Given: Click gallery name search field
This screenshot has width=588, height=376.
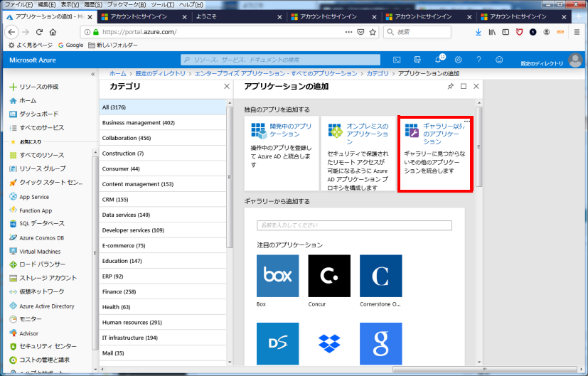Looking at the screenshot, I should pyautogui.click(x=354, y=225).
